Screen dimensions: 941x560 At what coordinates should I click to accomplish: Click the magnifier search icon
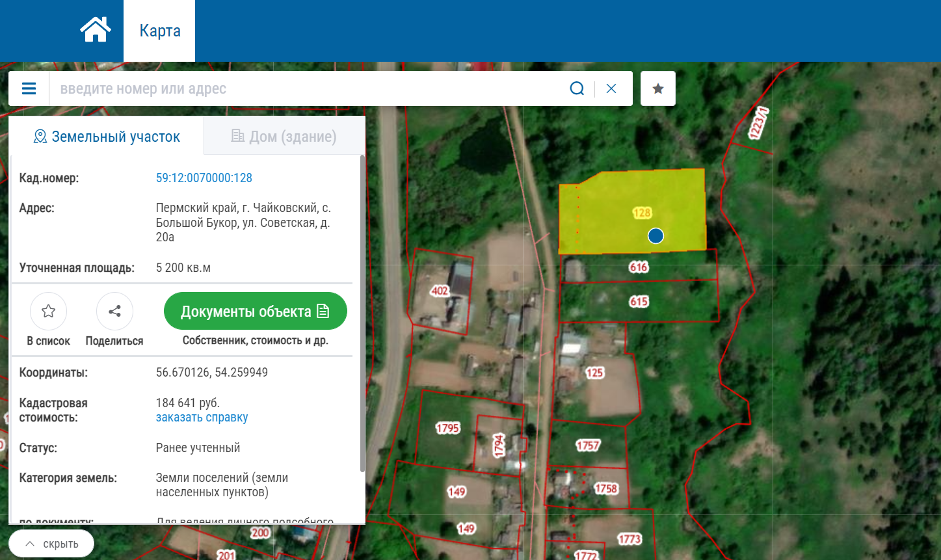tap(577, 88)
